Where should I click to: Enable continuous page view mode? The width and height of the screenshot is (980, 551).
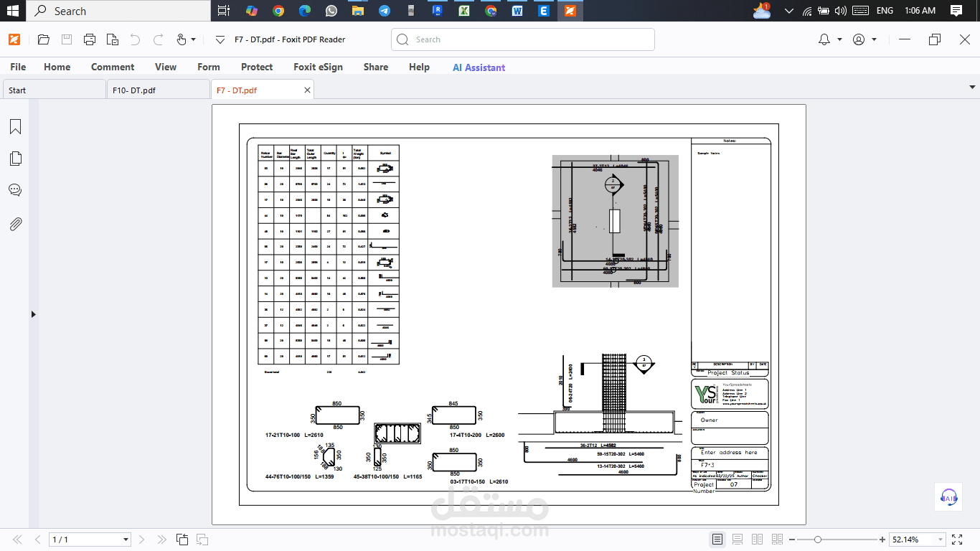pyautogui.click(x=738, y=540)
